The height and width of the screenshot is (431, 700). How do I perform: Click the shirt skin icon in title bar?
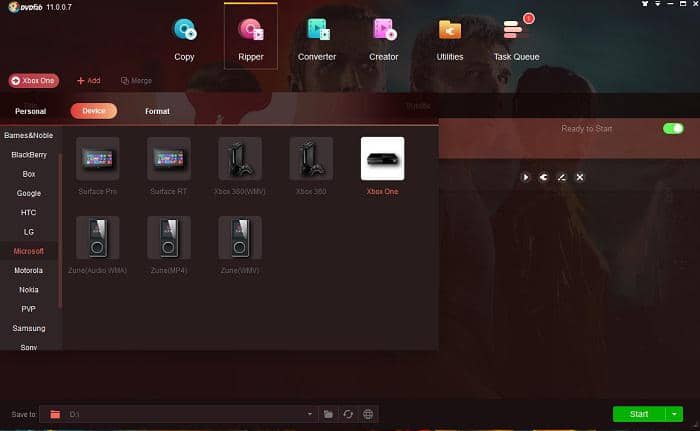645,4
